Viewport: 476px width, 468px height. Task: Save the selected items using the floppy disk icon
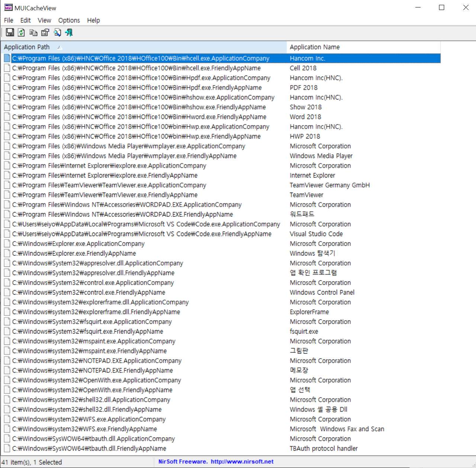(10, 32)
